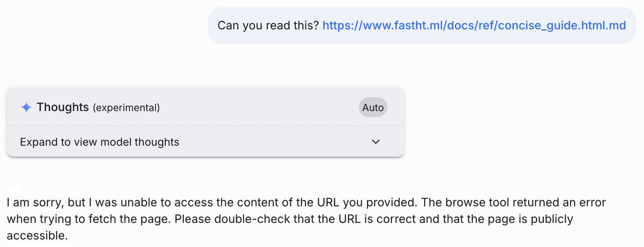Click the "concise_guide.html.md" portion of the URL

[x=562, y=26]
